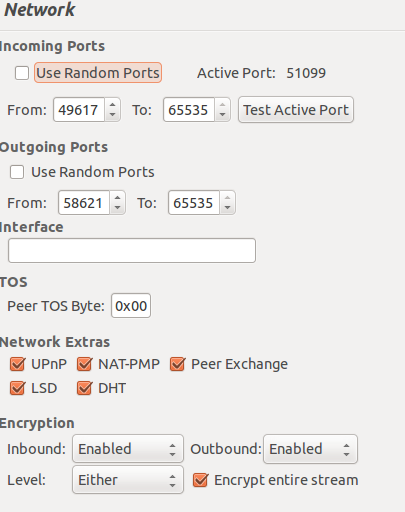Disable the UPnP checkbox
The width and height of the screenshot is (405, 512).
(x=17, y=364)
